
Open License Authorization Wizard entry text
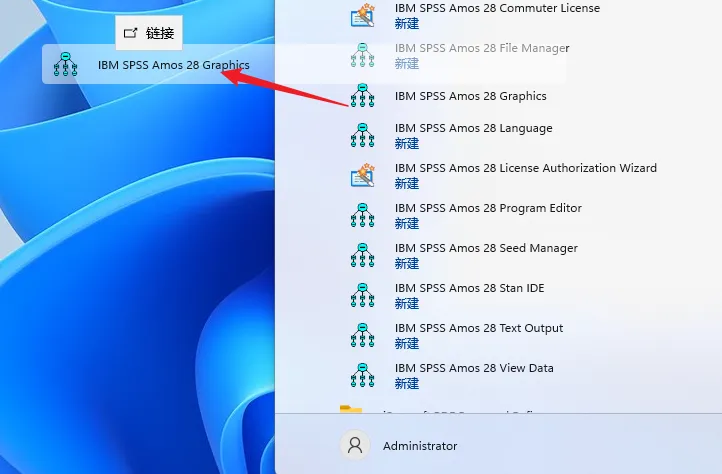click(526, 168)
